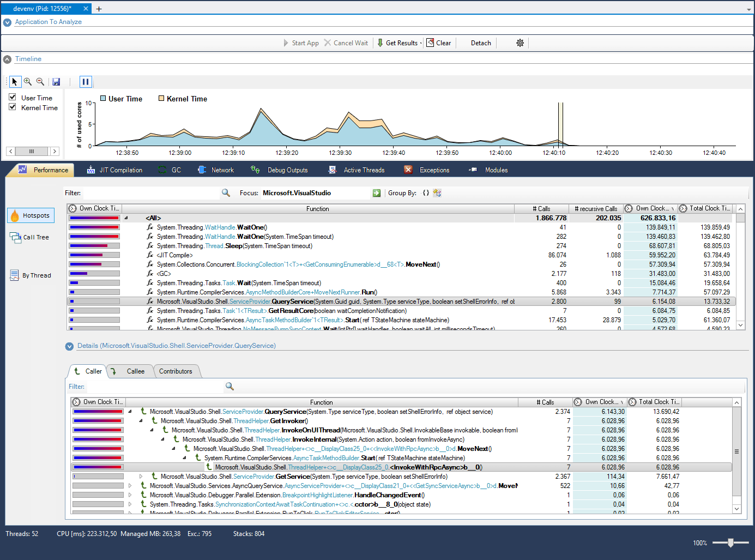Click the search magnifier next to the top Filter
Viewport: 755px width, 560px height.
point(226,193)
